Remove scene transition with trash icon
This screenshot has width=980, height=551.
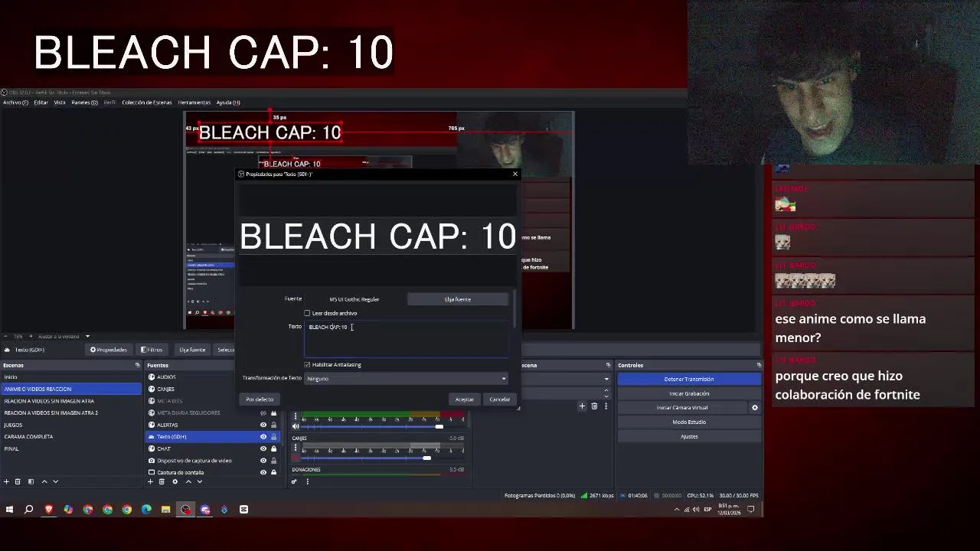594,406
